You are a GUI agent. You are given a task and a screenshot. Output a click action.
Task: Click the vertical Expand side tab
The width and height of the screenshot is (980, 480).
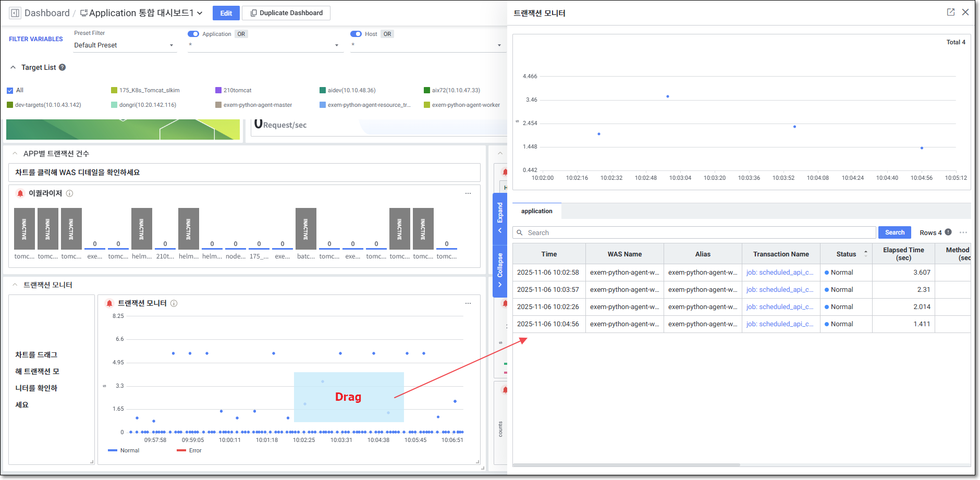pyautogui.click(x=500, y=216)
